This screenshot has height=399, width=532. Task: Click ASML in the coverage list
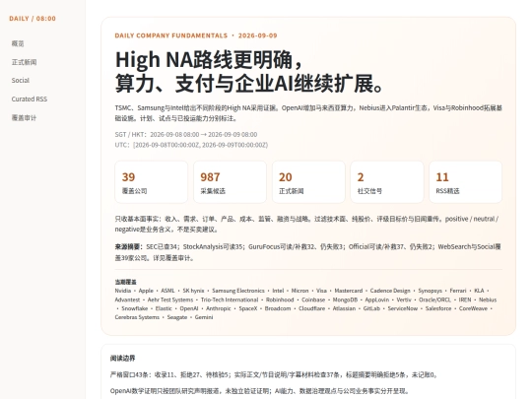pyautogui.click(x=167, y=291)
